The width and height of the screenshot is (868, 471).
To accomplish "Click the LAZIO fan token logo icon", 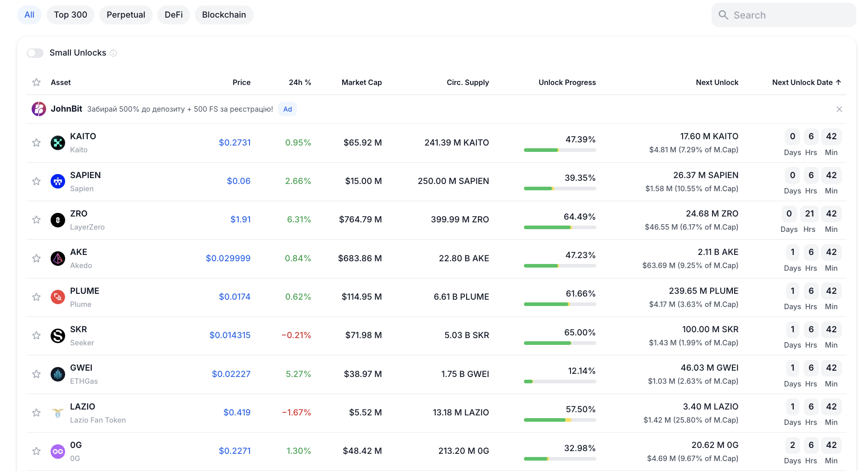I will tap(58, 413).
